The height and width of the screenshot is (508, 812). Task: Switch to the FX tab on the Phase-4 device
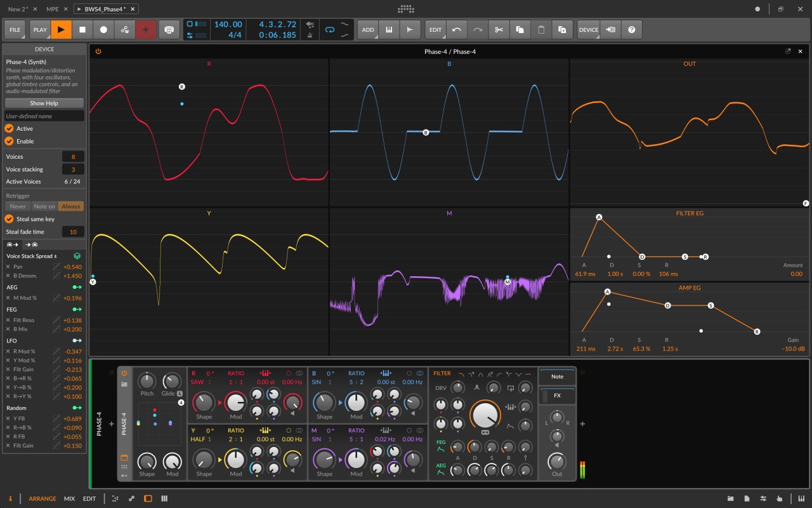(557, 396)
